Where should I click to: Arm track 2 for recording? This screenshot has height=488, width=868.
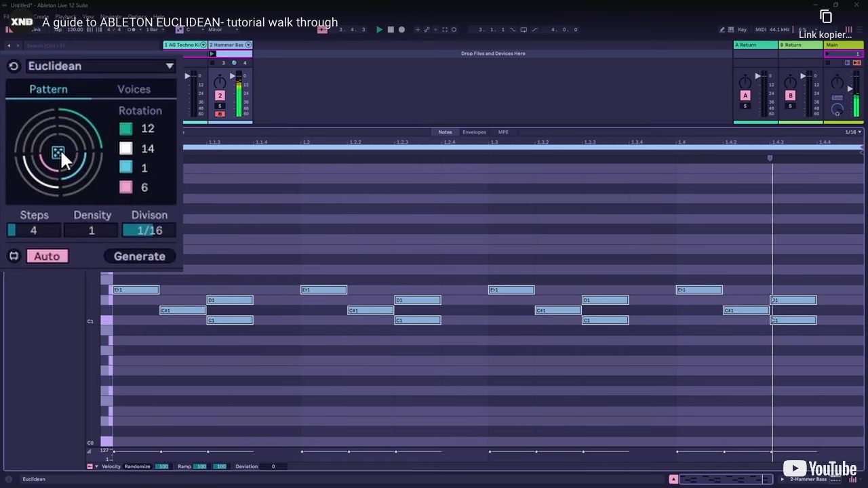click(220, 114)
